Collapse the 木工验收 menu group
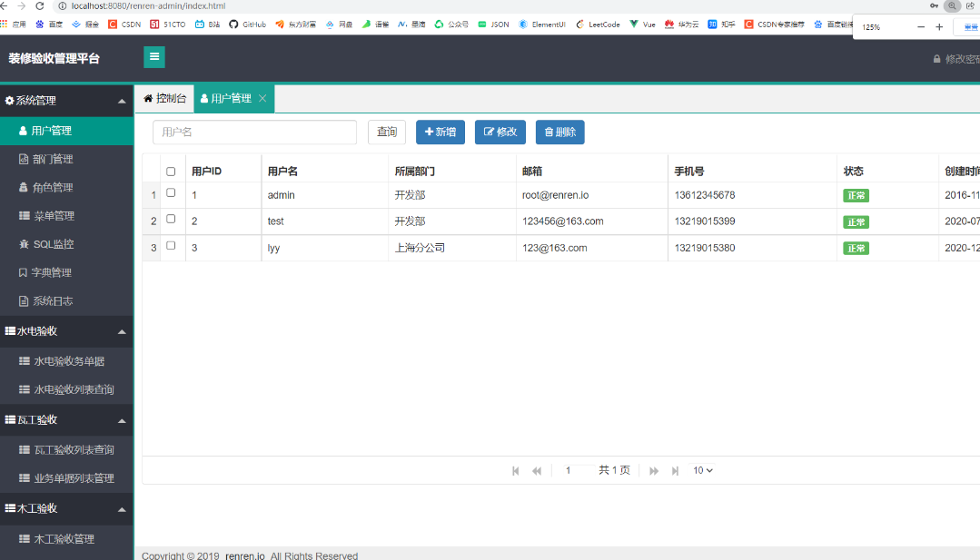This screenshot has width=980, height=560. click(x=67, y=509)
